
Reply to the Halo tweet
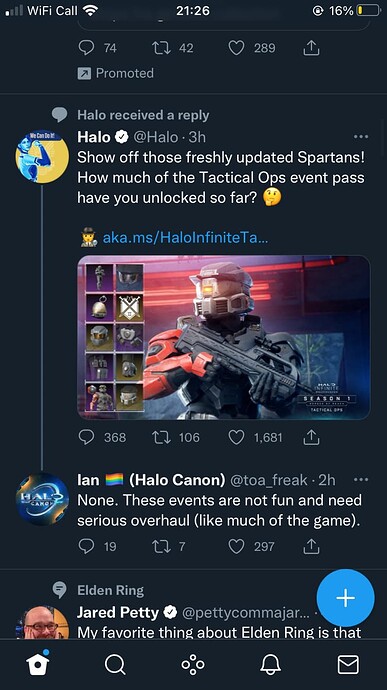[x=86, y=437]
